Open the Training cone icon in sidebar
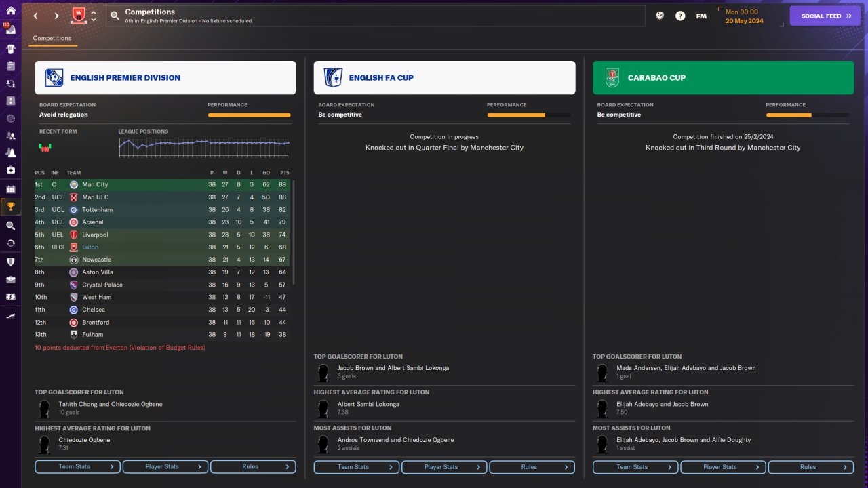Image resolution: width=868 pixels, height=488 pixels. click(x=10, y=152)
